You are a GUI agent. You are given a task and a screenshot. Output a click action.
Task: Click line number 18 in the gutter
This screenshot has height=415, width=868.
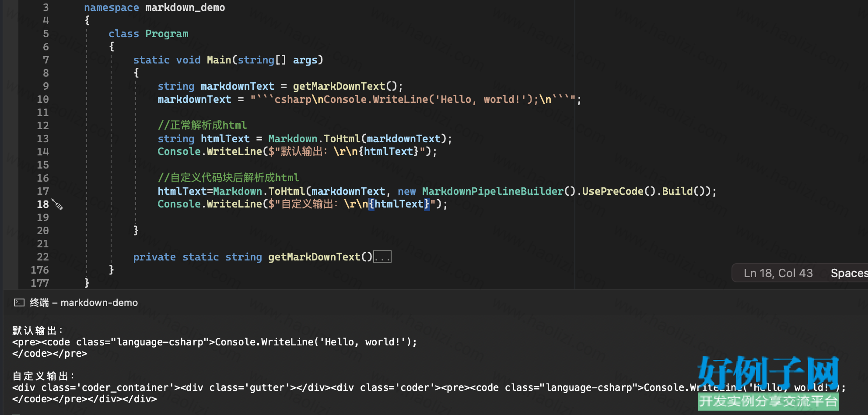[43, 204]
